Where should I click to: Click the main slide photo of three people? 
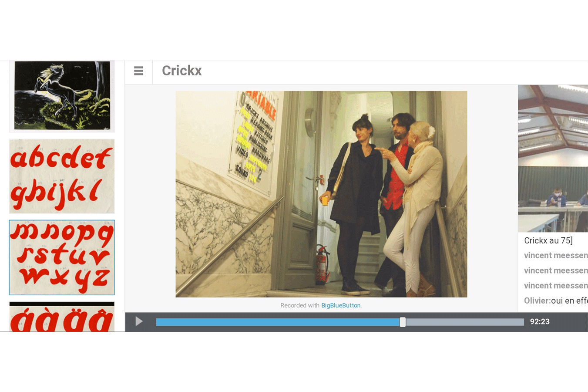tap(321, 194)
